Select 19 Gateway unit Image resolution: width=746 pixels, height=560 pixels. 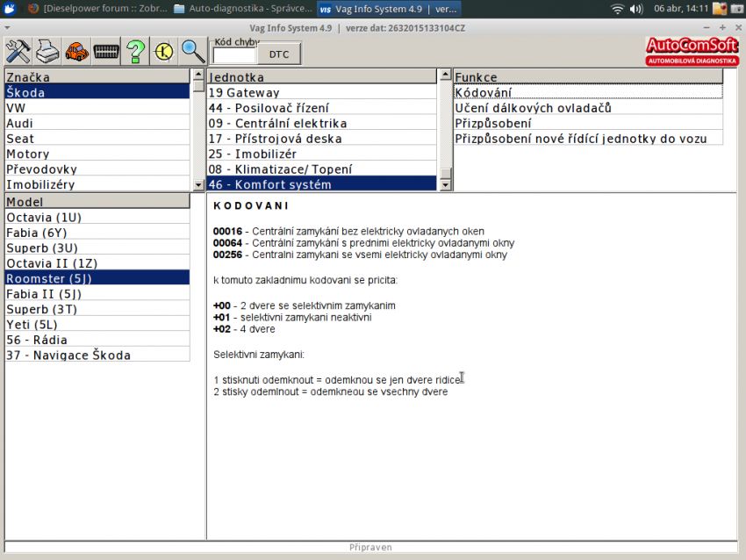pyautogui.click(x=321, y=92)
